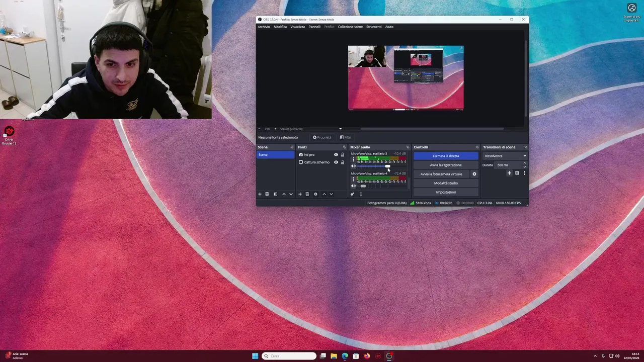The image size is (644, 362).
Task: Increase Durata value with up arrow
Action: (524, 163)
